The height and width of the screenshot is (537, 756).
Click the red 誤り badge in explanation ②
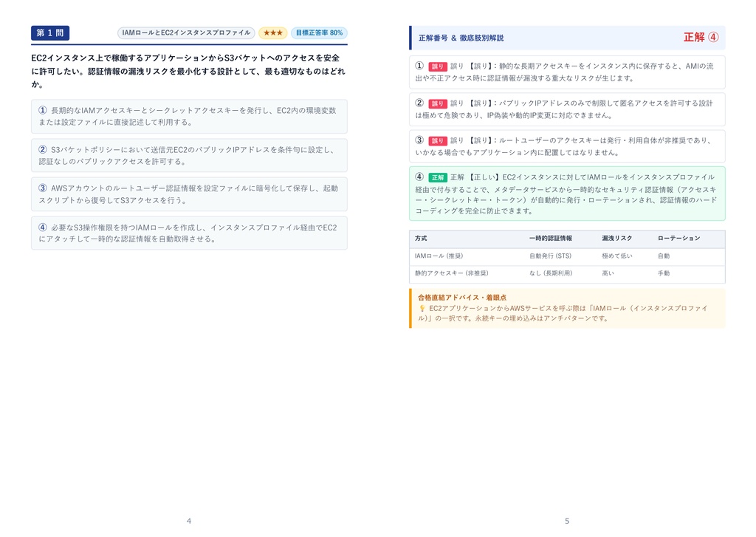point(438,103)
